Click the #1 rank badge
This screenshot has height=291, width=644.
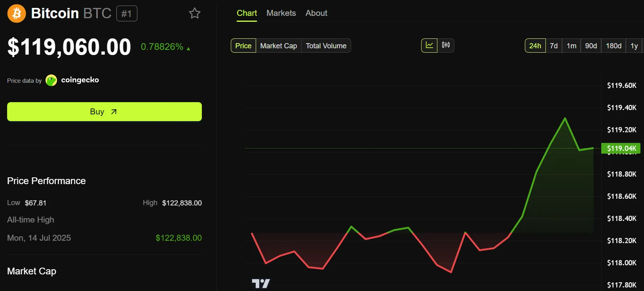coord(127,14)
